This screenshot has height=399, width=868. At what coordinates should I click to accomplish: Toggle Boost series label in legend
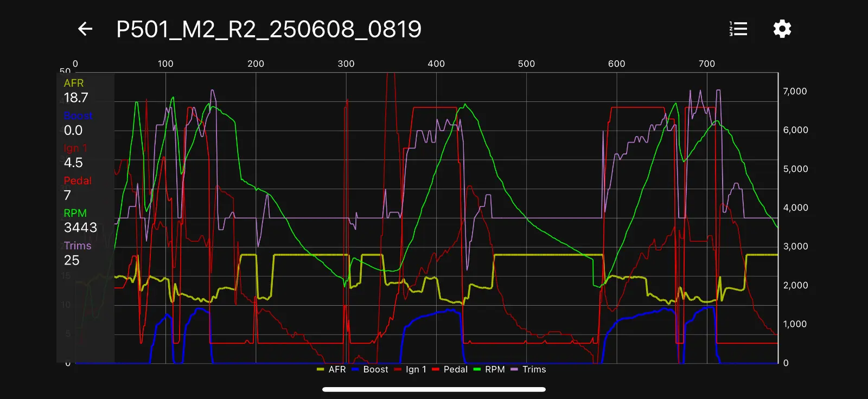coord(375,369)
